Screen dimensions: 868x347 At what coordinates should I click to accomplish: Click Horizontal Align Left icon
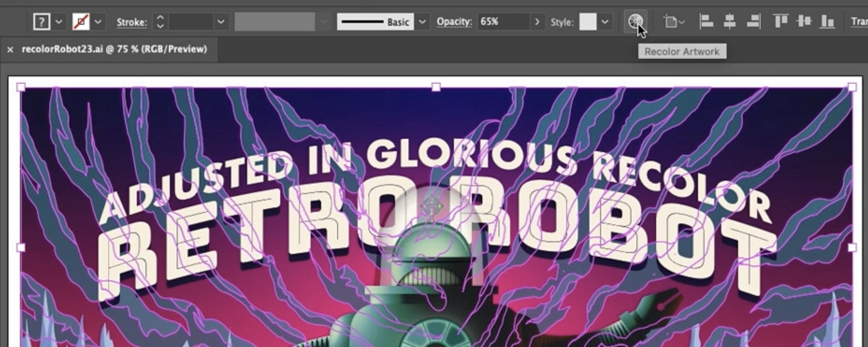tap(706, 21)
